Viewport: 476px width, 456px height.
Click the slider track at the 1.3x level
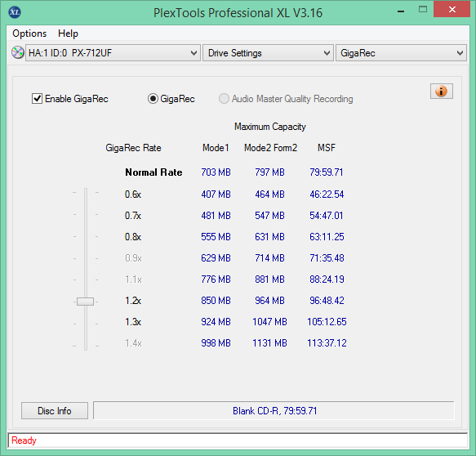pyautogui.click(x=86, y=324)
